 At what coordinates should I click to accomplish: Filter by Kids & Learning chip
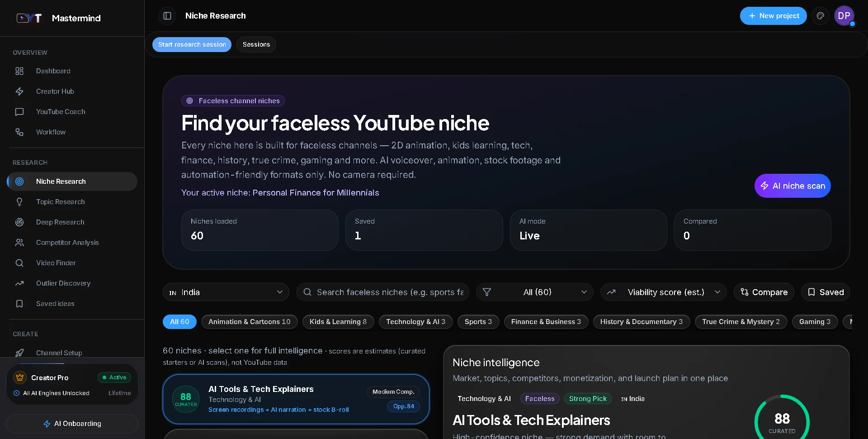338,322
